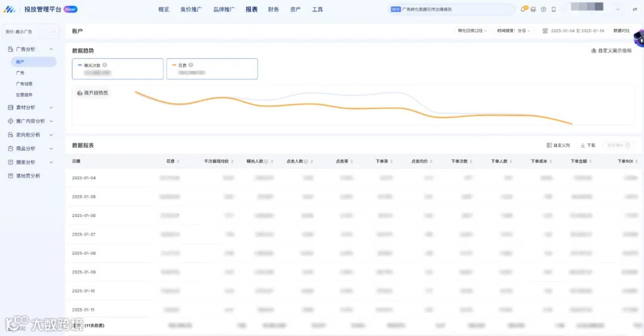Go to 竞价推广 in top navigation
Screen dimensions: 644x336
[x=191, y=10]
